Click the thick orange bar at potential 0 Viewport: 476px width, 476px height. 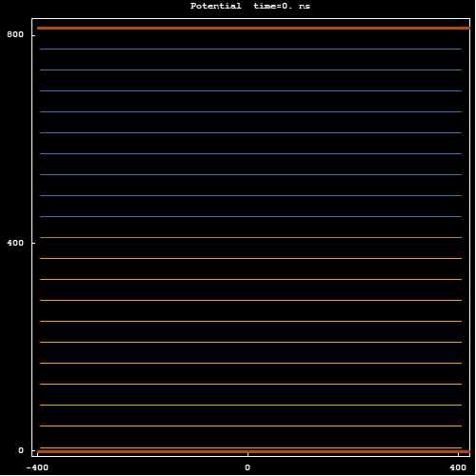(253, 451)
